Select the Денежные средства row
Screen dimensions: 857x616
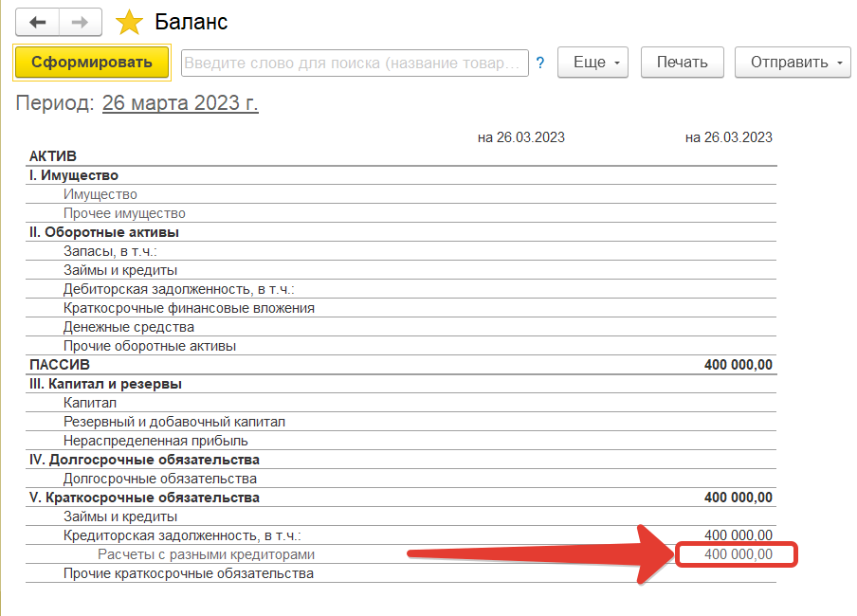128,327
